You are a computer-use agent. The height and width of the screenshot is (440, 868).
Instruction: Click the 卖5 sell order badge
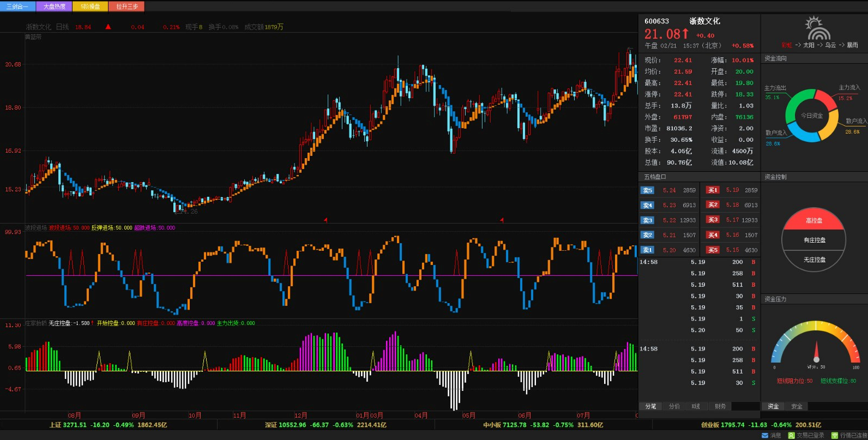tap(647, 190)
